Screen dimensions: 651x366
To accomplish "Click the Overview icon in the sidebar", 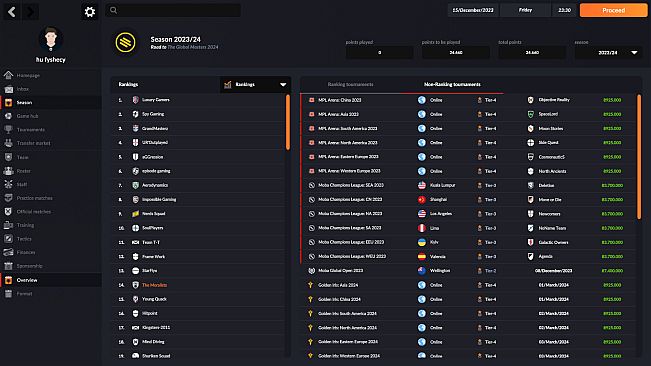I will tap(8, 280).
